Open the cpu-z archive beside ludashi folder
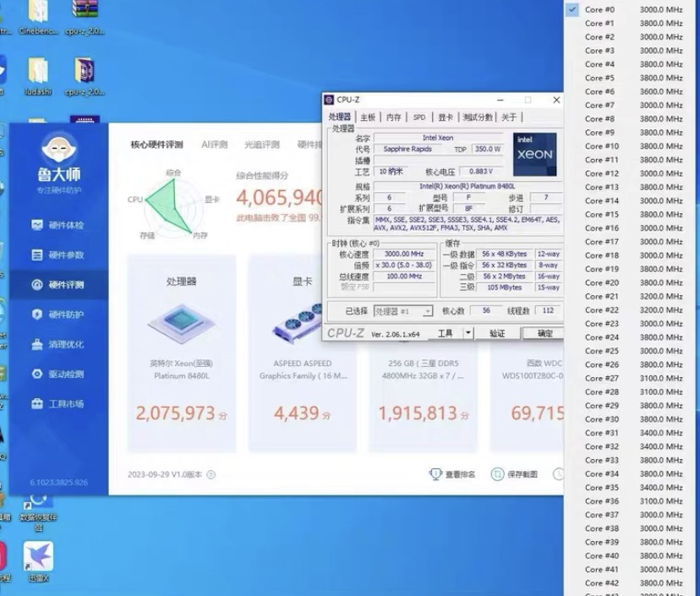 pyautogui.click(x=85, y=76)
